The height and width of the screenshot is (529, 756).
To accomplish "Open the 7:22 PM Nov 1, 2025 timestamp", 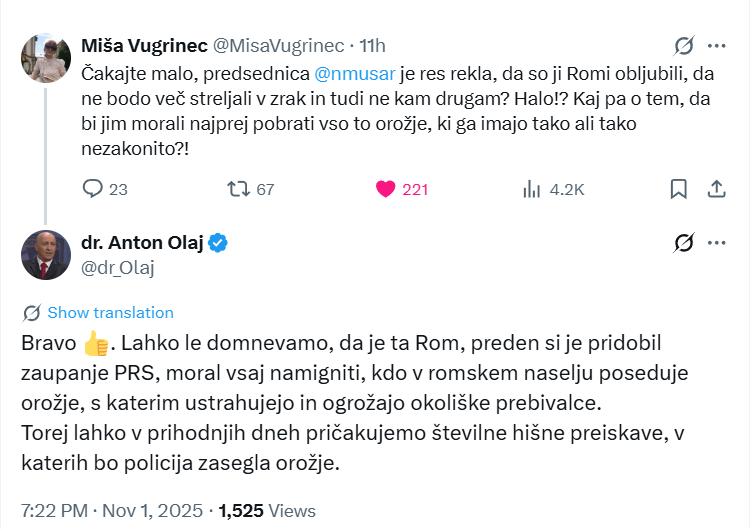I will pos(109,509).
